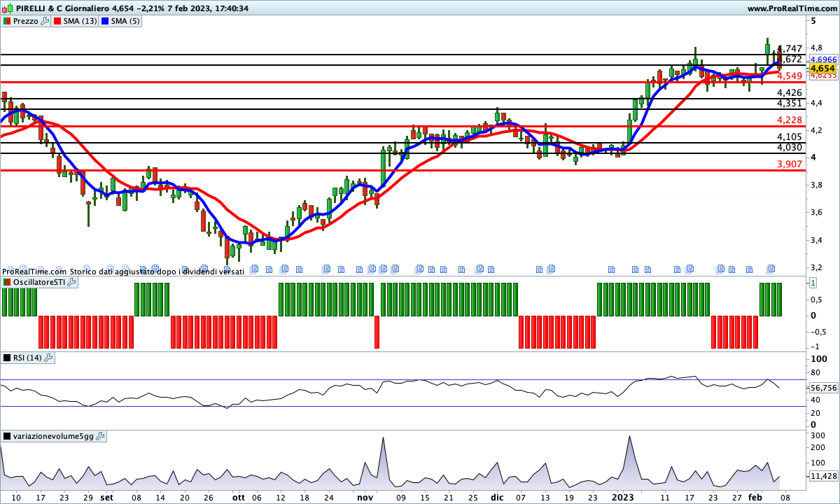Click the 'set' month label on the time axis
The image size is (840, 504).
pyautogui.click(x=106, y=497)
